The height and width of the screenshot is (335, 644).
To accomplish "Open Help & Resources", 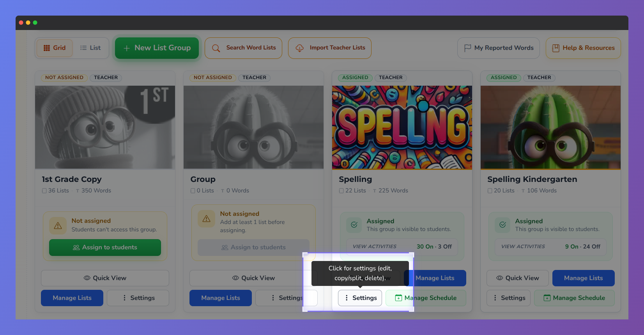I will 583,48.
